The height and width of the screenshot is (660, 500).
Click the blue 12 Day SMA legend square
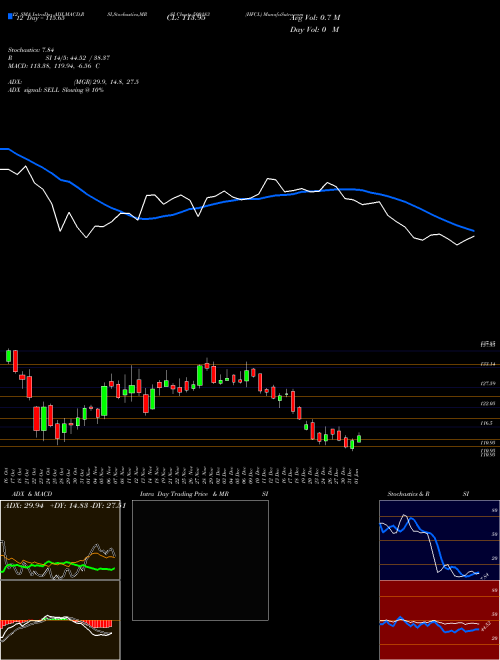(11, 16)
